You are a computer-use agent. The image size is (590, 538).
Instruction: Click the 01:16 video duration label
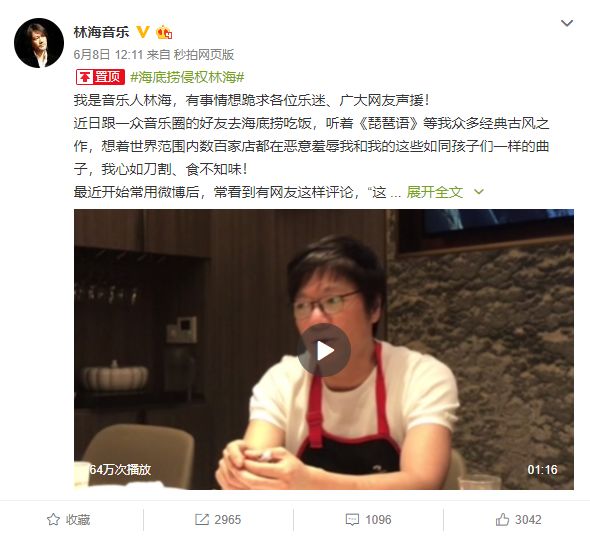coord(542,470)
